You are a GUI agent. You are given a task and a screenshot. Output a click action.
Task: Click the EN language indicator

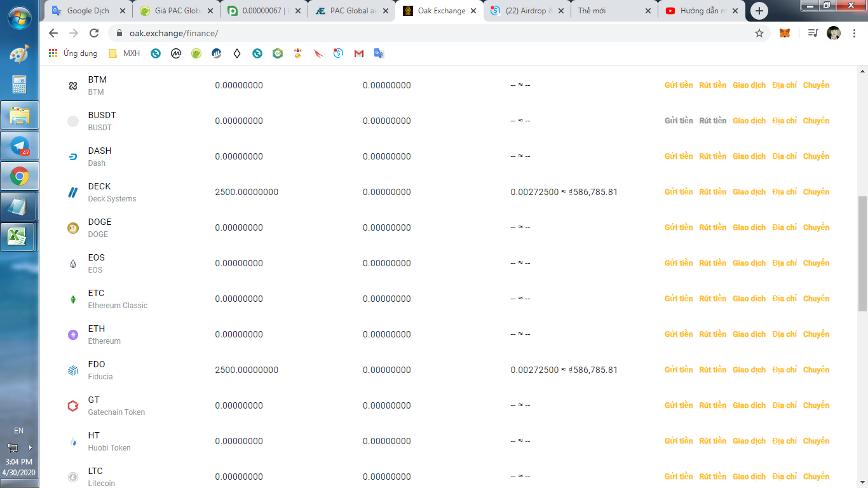18,431
